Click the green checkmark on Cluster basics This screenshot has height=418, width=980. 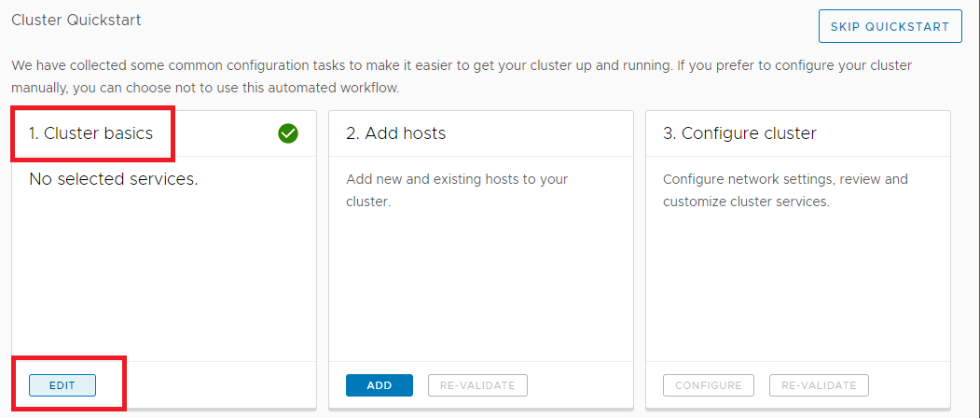(288, 133)
